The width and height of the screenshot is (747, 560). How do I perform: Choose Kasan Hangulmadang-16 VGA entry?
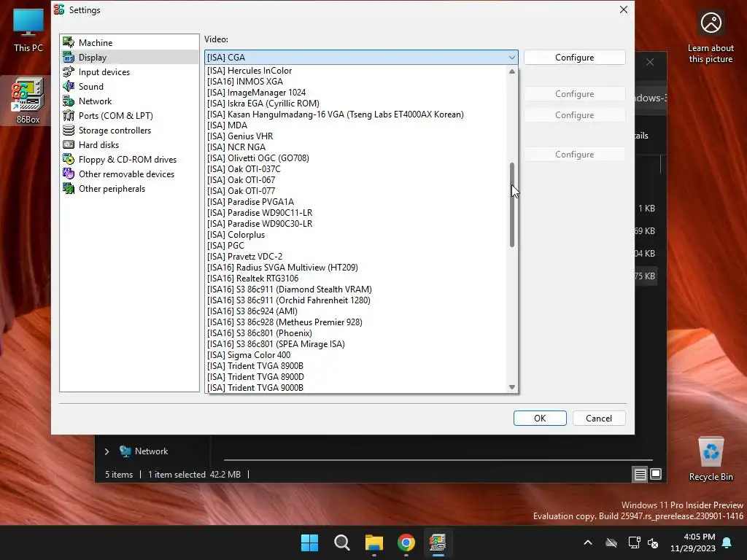(x=356, y=114)
